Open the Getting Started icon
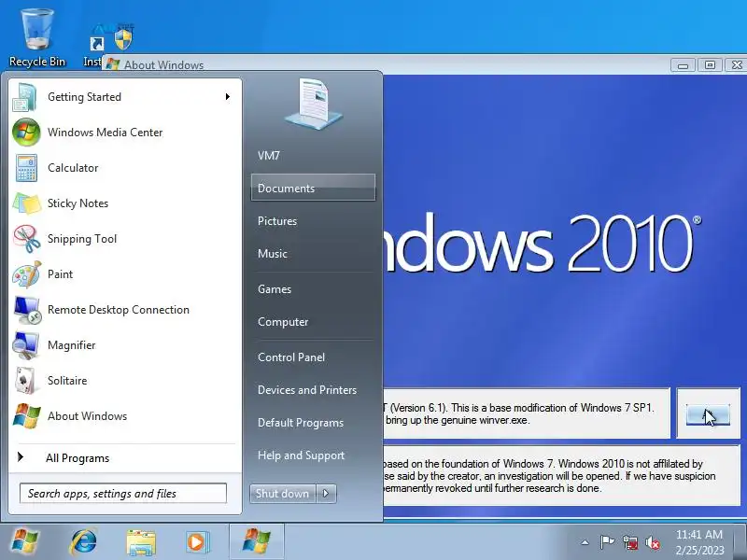This screenshot has width=747, height=560. 25,97
